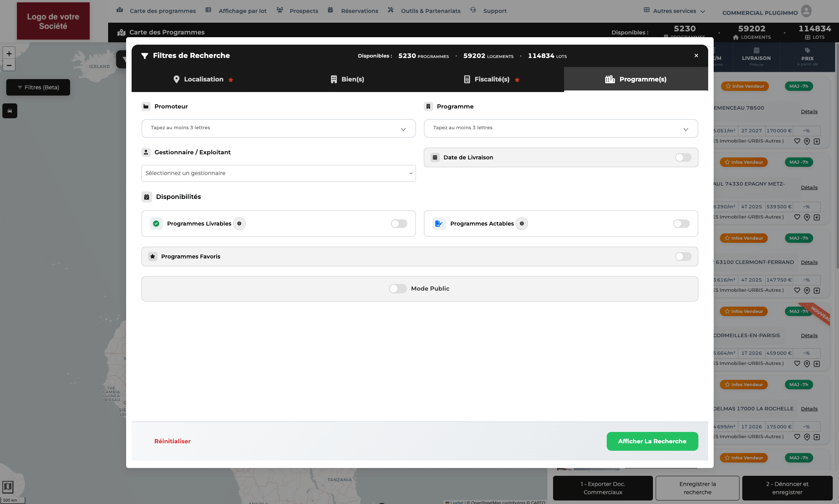Zoom in the map with plus button
Image resolution: width=839 pixels, height=504 pixels.
click(x=9, y=54)
